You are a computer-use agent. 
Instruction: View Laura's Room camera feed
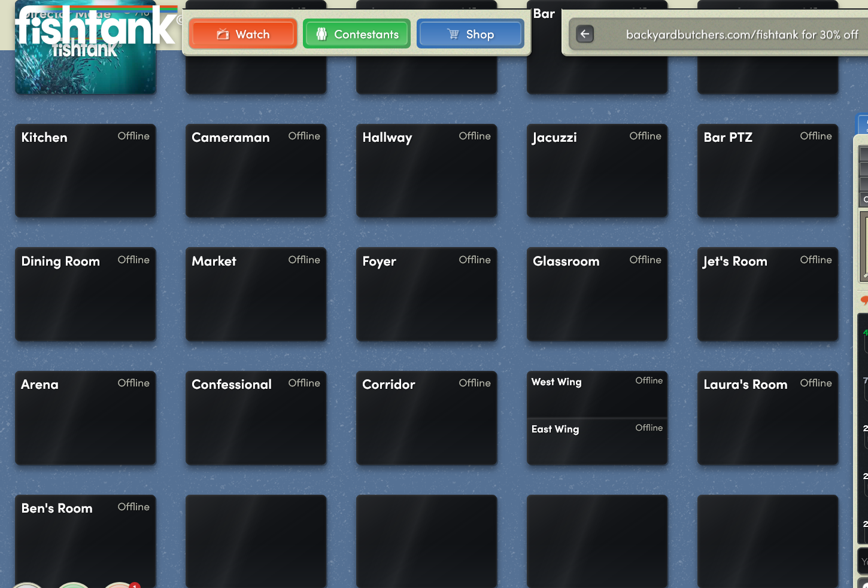pyautogui.click(x=768, y=418)
